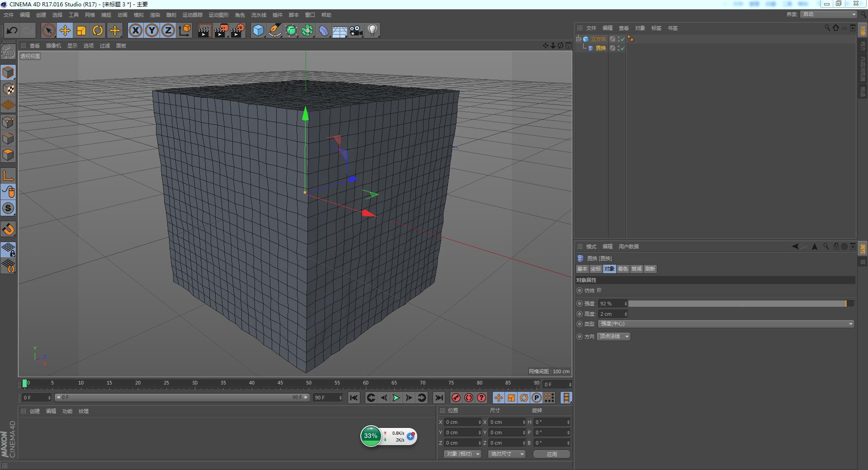Enable the 仿效 checkbox in object properties
Viewport: 868px width, 470px height.
tap(599, 290)
